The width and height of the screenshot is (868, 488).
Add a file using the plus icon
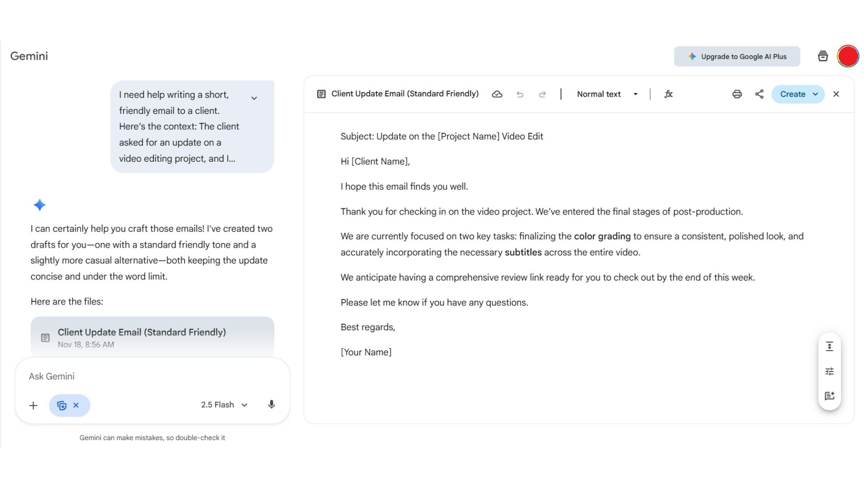(33, 405)
